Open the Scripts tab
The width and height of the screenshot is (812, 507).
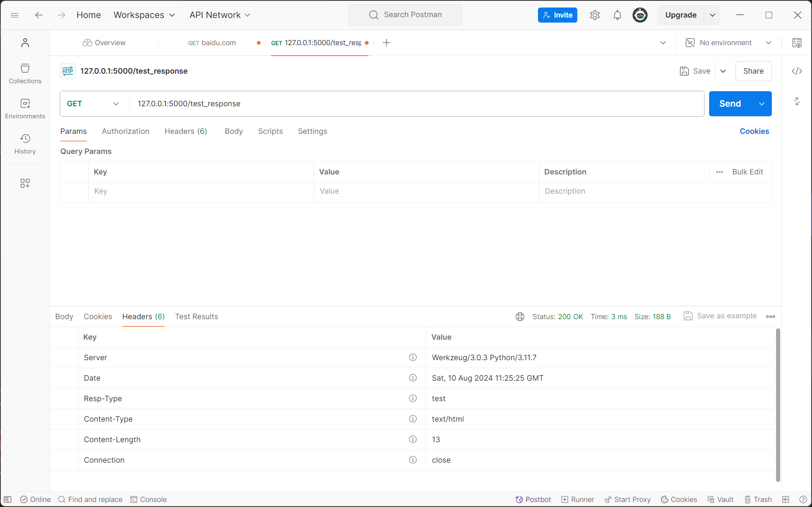[270, 131]
